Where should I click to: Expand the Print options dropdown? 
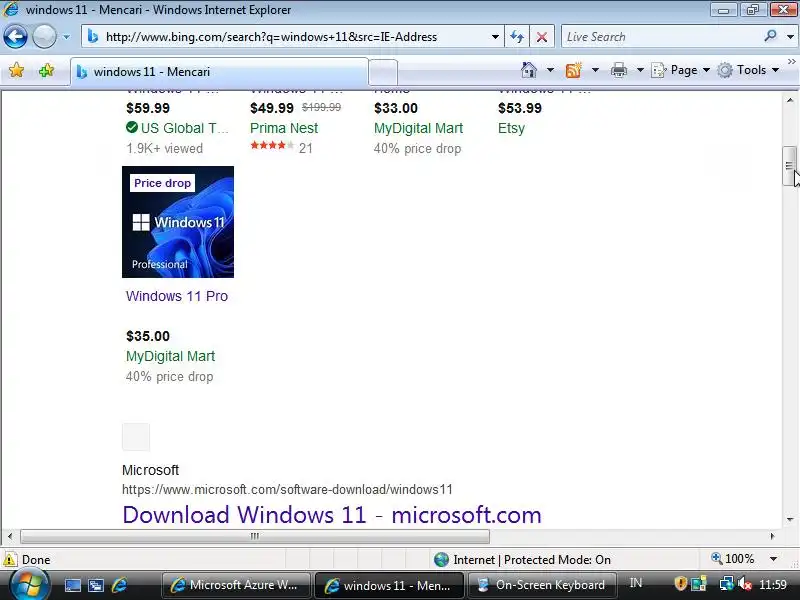[640, 69]
